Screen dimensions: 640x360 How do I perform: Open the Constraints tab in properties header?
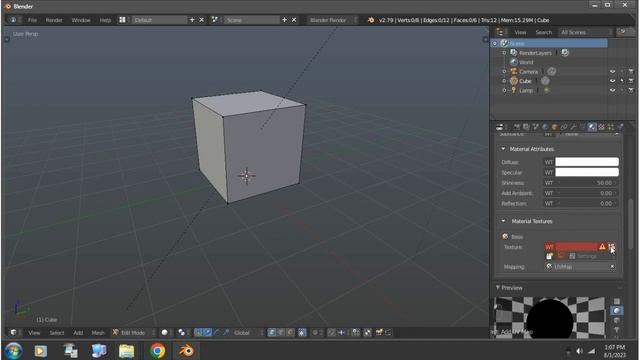click(564, 127)
